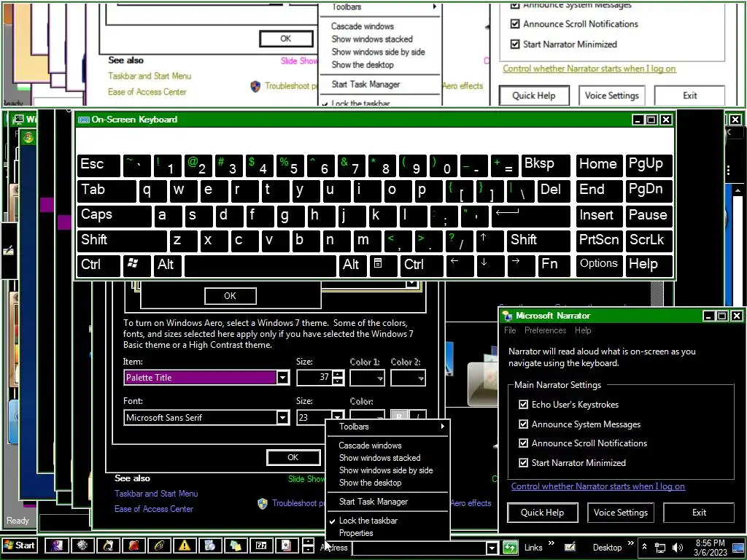Image resolution: width=747 pixels, height=560 pixels.
Task: Open the Tablet input panel icon on taskbar
Action: [x=570, y=547]
